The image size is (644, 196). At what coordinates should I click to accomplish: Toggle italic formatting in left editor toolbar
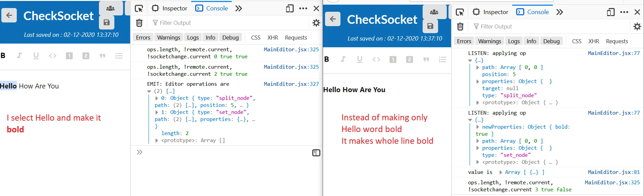[19, 56]
